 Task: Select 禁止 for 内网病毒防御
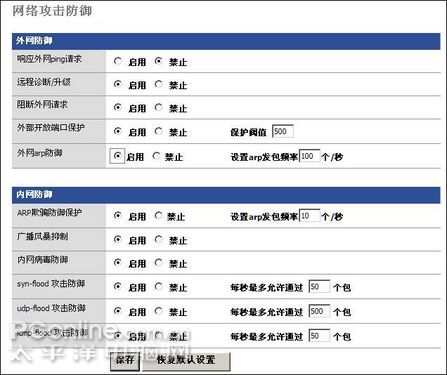point(159,263)
